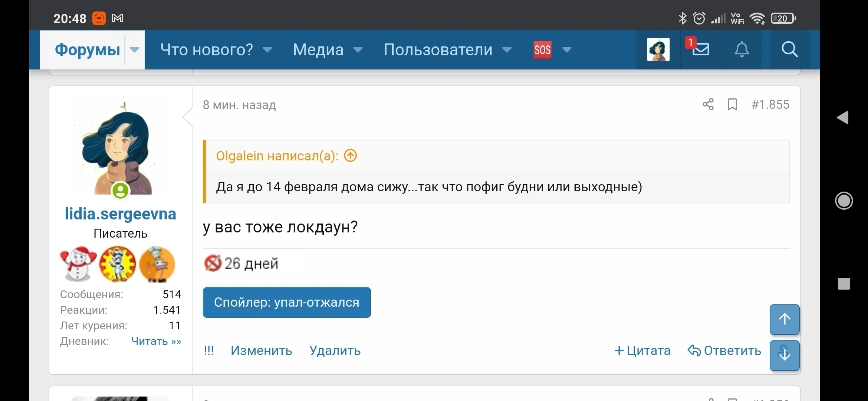Screen dimensions: 868x401
Task: Bookmark post #1.855
Action: pyautogui.click(x=732, y=104)
